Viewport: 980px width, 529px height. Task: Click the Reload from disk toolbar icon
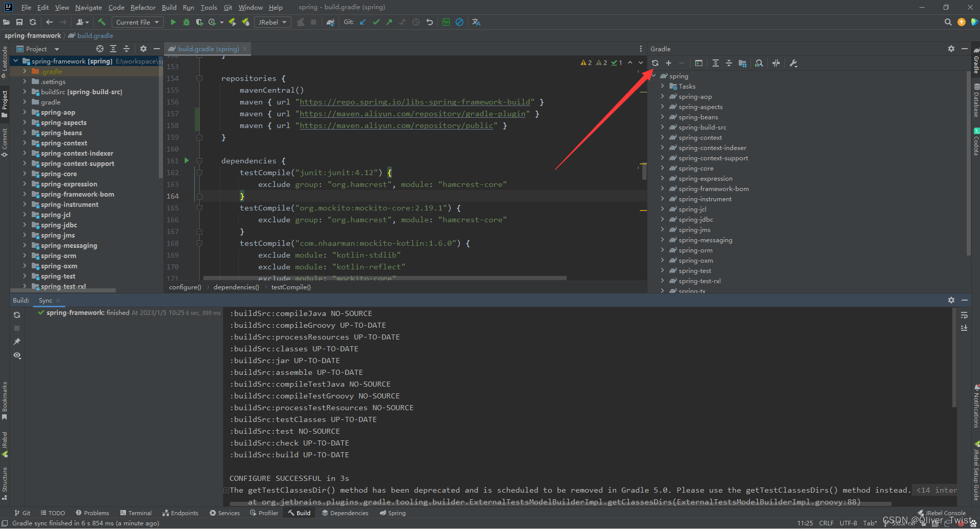33,22
